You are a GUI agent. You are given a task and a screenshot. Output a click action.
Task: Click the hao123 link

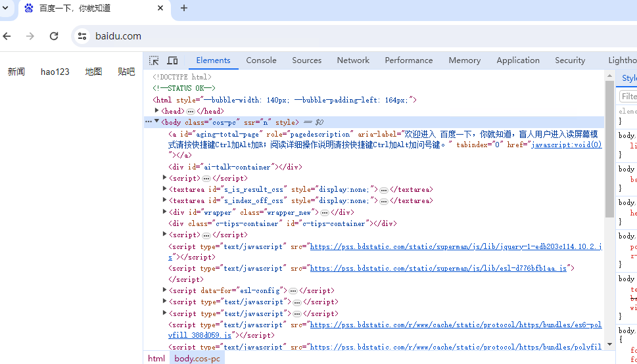55,72
